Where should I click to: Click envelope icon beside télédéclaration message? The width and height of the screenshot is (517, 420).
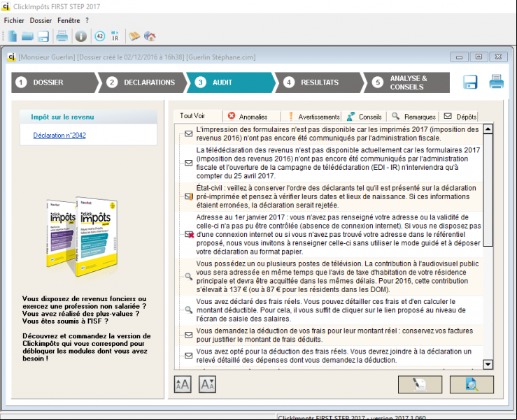(189, 163)
